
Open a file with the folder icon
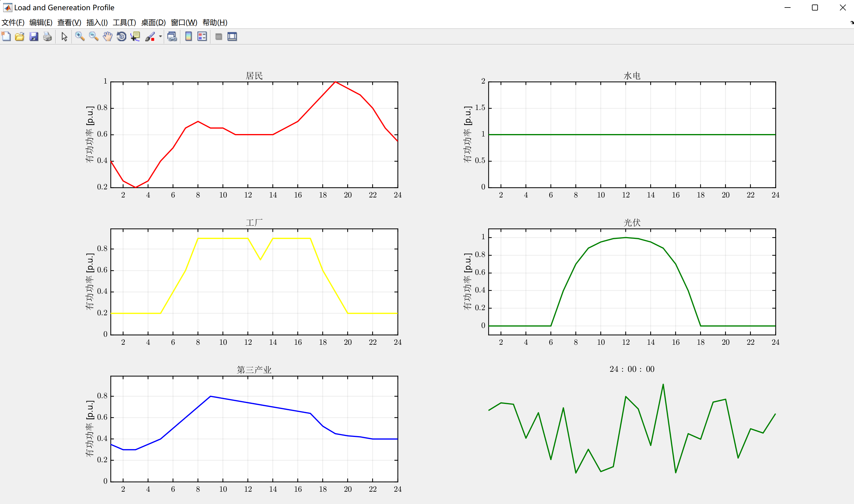pyautogui.click(x=20, y=37)
